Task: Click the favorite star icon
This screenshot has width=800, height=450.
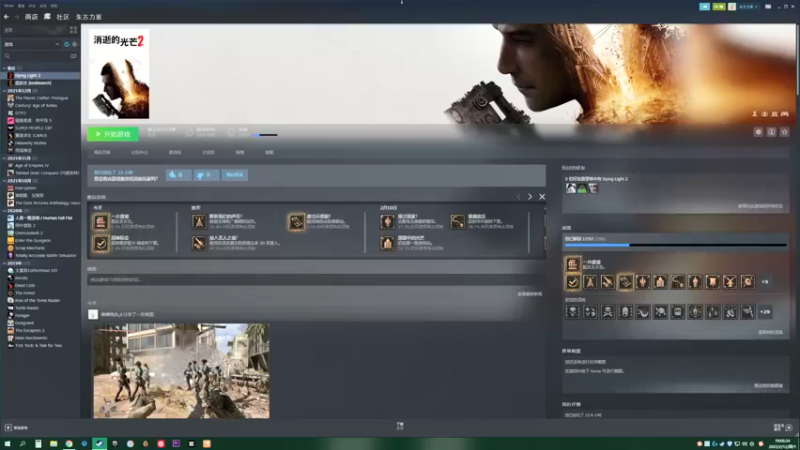Action: point(785,132)
